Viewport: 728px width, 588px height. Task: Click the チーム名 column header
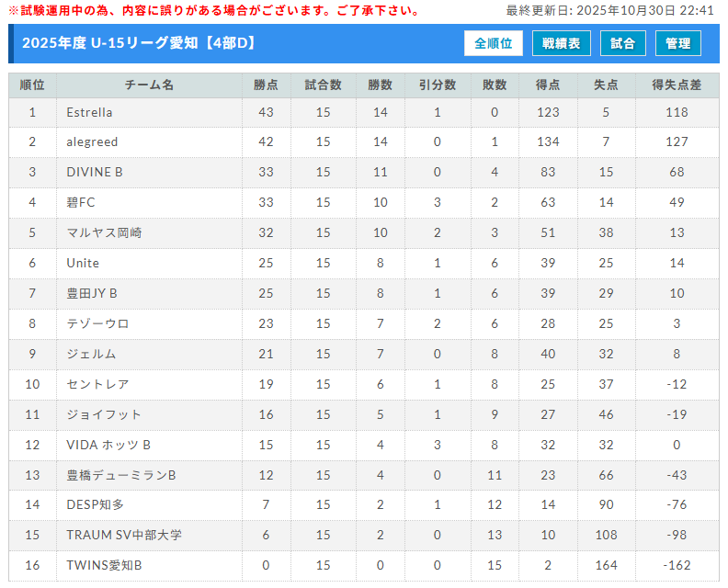149,85
